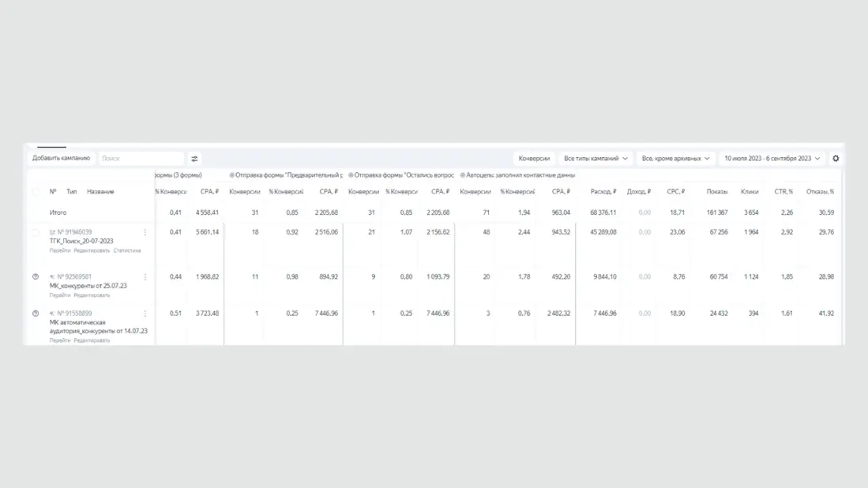Open the gear settings icon

[836, 158]
